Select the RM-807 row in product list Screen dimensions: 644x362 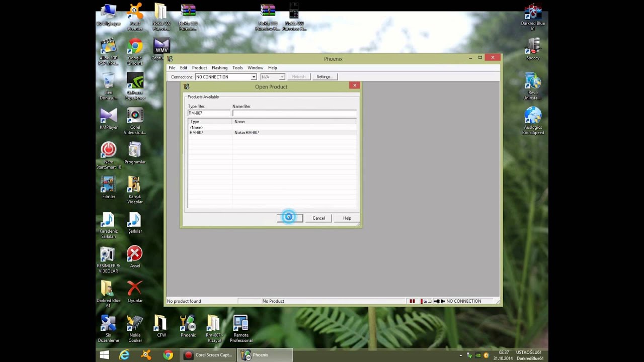(x=272, y=133)
